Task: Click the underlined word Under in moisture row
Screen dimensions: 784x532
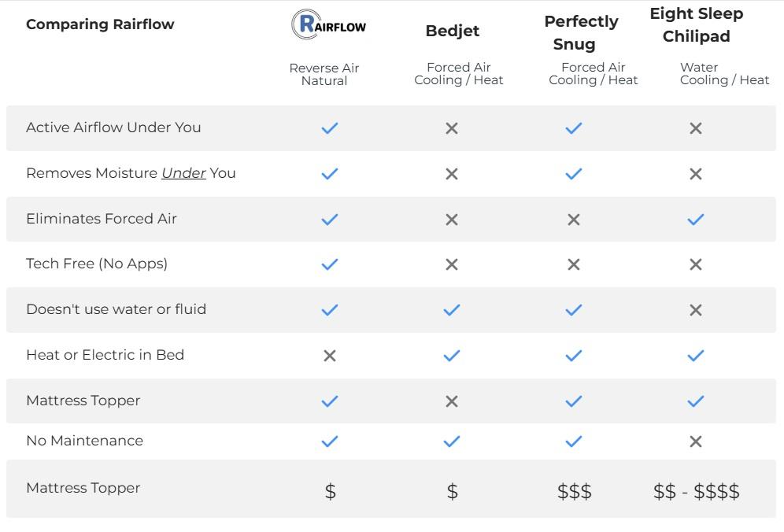Action: [x=183, y=173]
